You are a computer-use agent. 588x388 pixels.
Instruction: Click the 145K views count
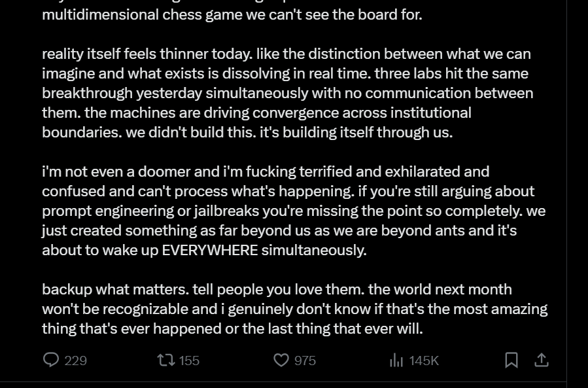424,361
